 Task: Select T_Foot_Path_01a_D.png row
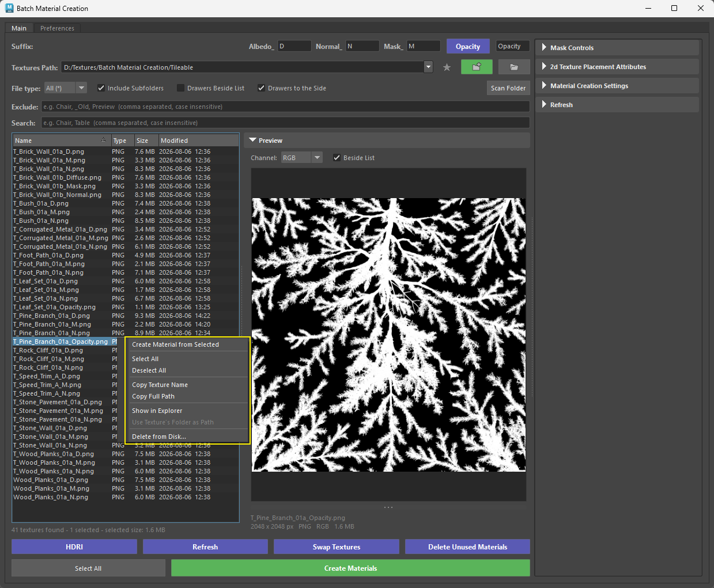point(126,255)
